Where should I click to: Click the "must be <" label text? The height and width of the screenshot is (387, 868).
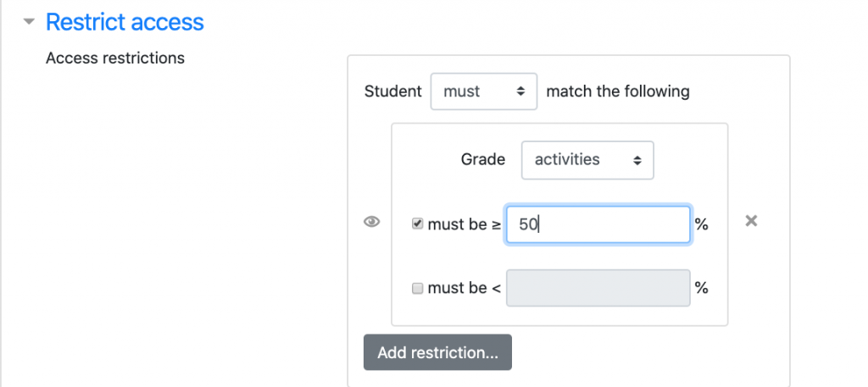465,288
